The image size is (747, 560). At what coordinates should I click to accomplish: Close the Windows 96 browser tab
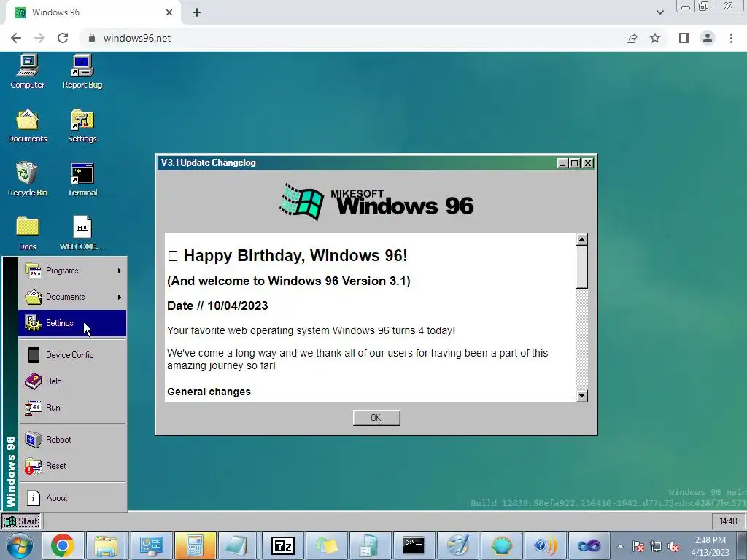tap(169, 12)
